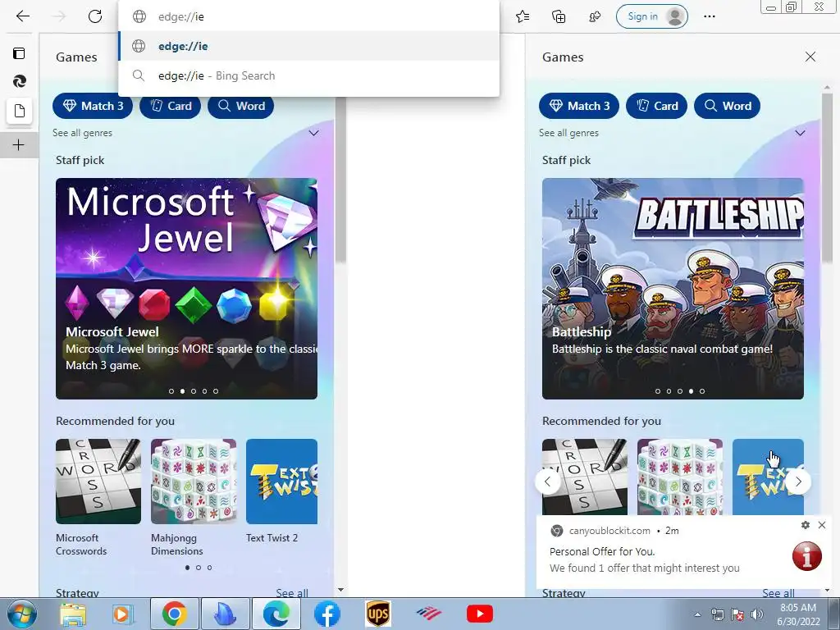Expand See all genres chevron in left panel
The height and width of the screenshot is (630, 840).
314,133
